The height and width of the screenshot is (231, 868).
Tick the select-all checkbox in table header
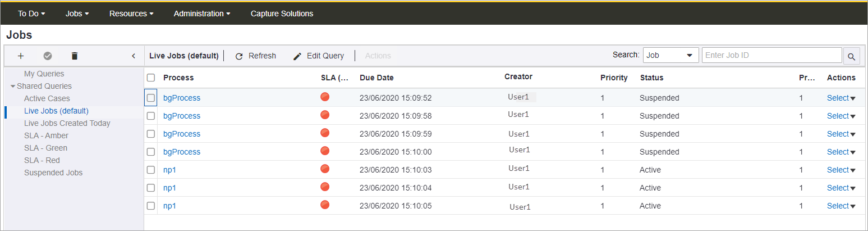pyautogui.click(x=150, y=78)
